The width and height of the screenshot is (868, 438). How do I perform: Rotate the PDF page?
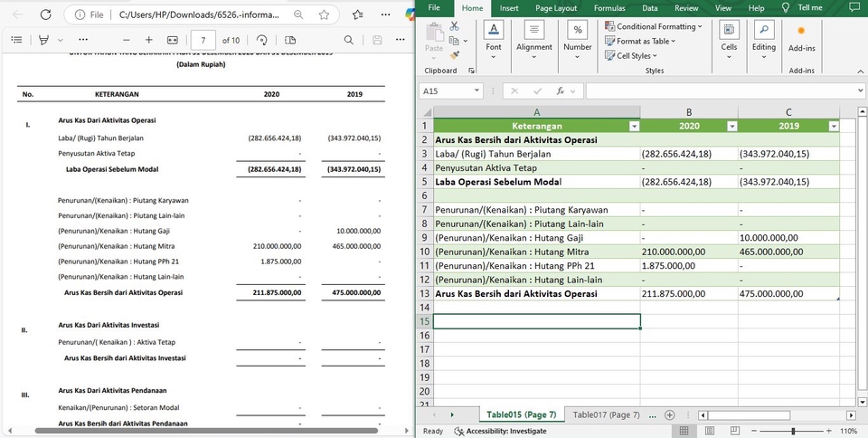(x=262, y=41)
